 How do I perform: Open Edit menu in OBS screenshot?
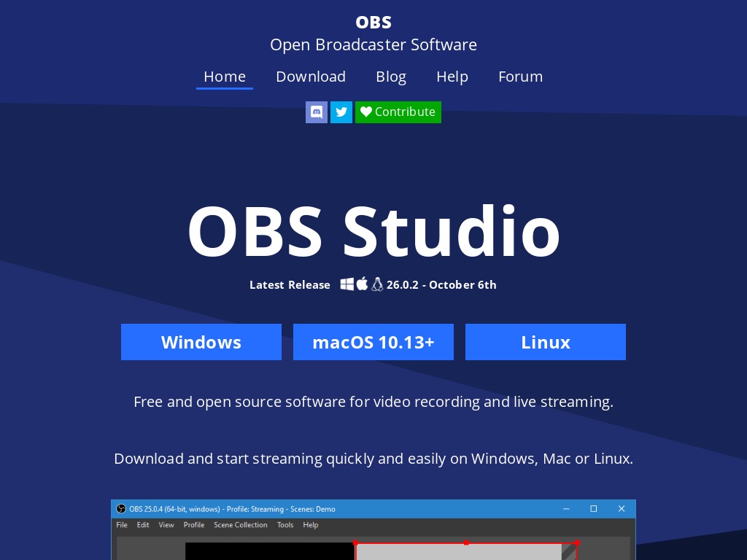coord(143,525)
